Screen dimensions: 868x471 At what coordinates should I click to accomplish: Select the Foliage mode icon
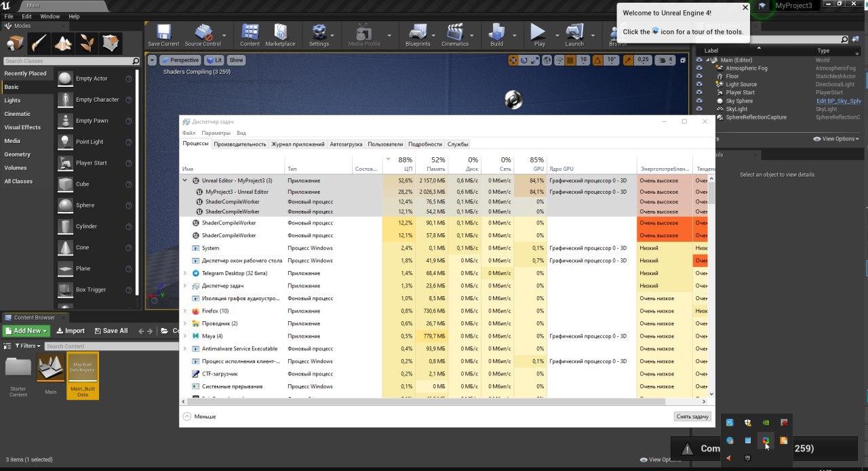click(87, 43)
